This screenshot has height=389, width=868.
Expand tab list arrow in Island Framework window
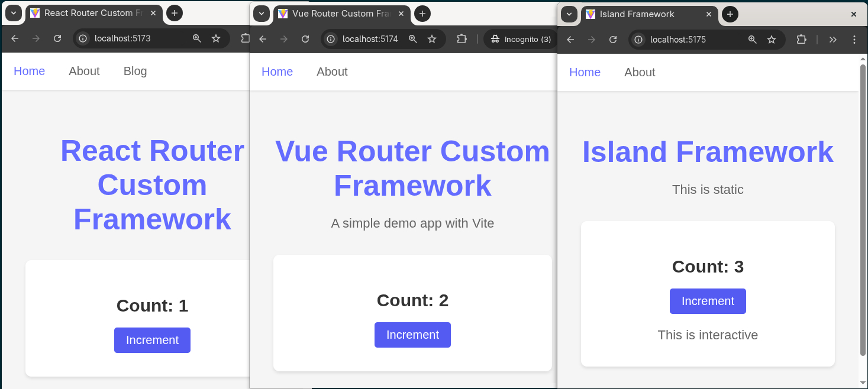click(x=569, y=14)
